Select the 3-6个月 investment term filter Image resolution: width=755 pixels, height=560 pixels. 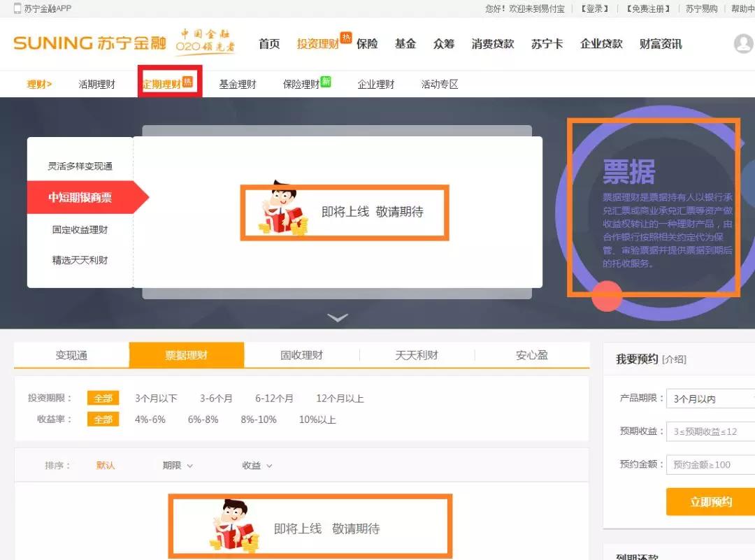216,398
